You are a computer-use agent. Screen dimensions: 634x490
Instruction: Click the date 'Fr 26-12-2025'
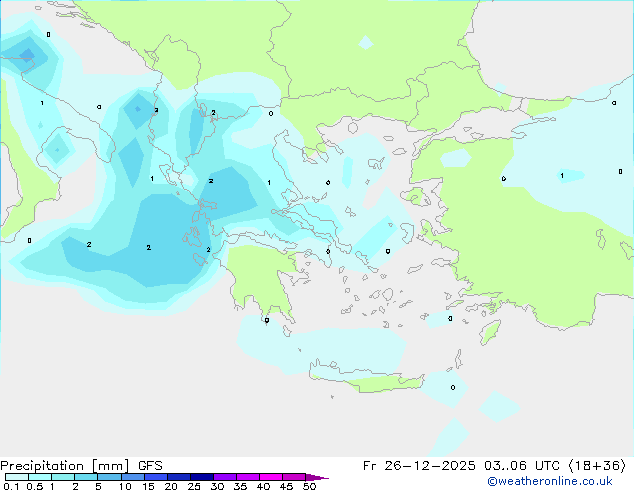[x=419, y=466]
